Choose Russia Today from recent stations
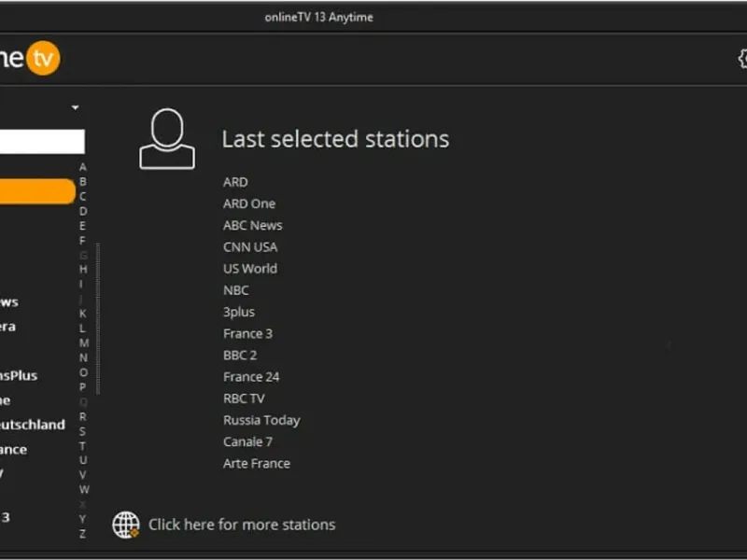The image size is (747, 560). tap(261, 420)
